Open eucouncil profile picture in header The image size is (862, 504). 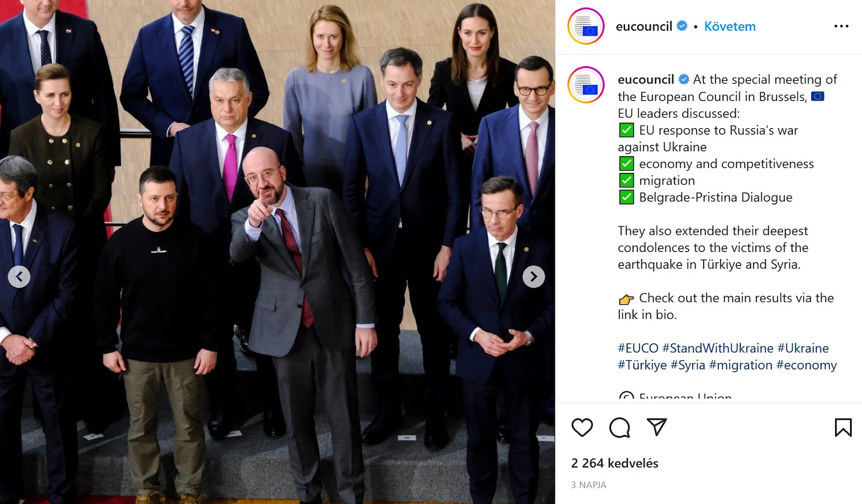586,26
